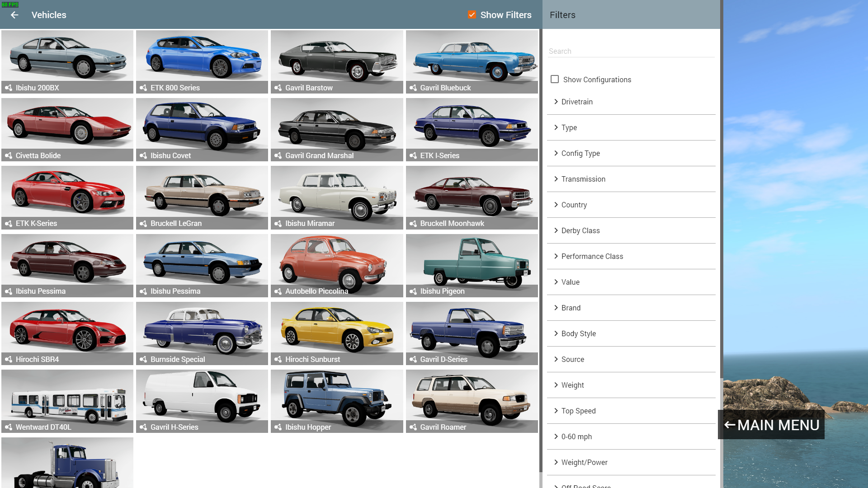The image size is (868, 488).
Task: Click configurations icon on Ibishu 200BX tile
Action: click(9, 88)
